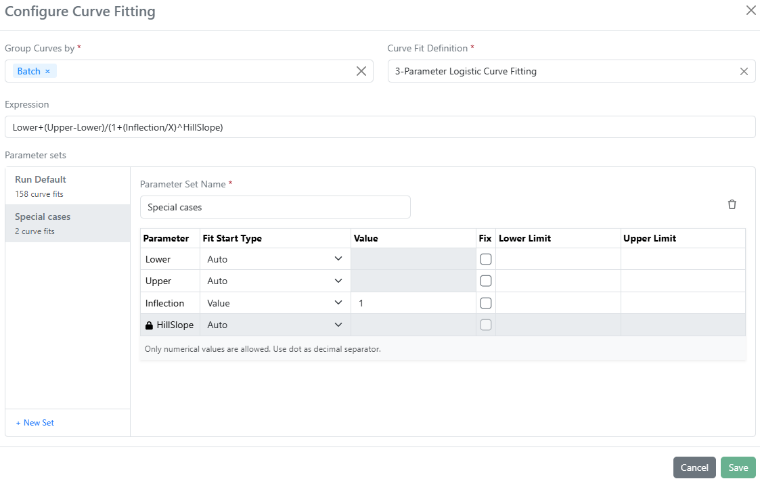Edit the Inflection value field
This screenshot has height=481, width=760.
click(x=413, y=303)
